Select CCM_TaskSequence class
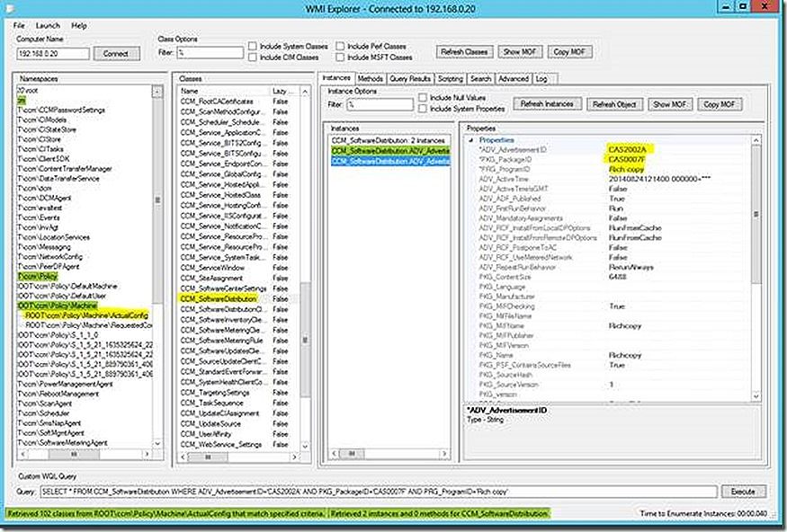The image size is (787, 532). [x=211, y=403]
